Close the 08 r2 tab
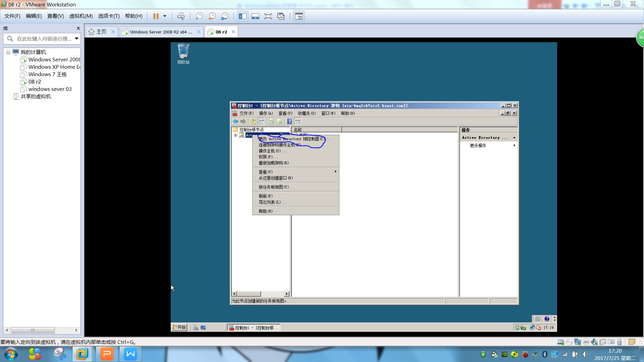Viewport: 644px width, 362px height. (233, 32)
